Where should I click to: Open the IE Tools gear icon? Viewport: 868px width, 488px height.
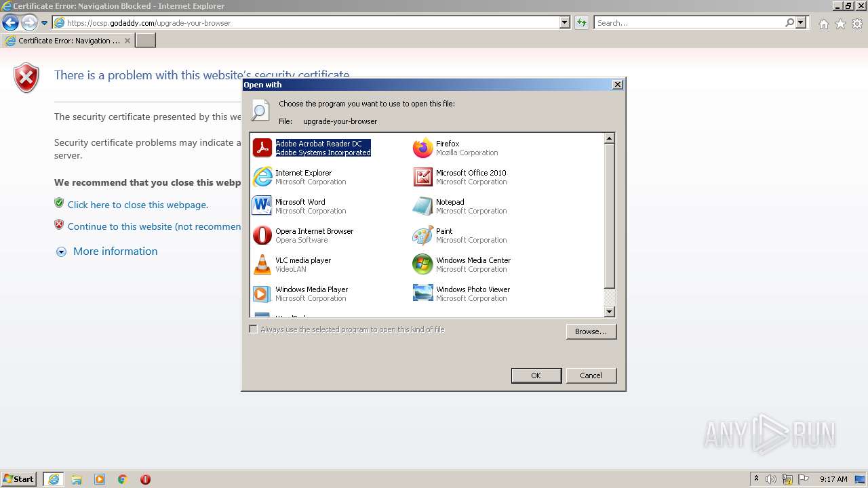pyautogui.click(x=857, y=24)
